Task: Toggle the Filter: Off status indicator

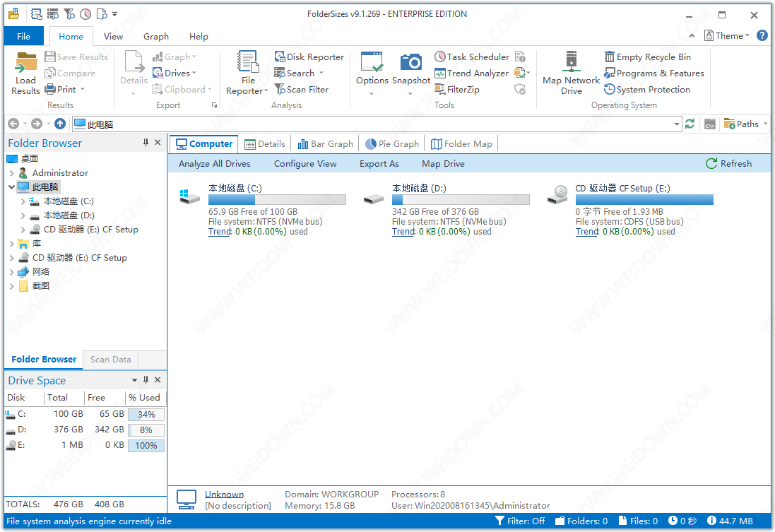Action: click(x=521, y=521)
